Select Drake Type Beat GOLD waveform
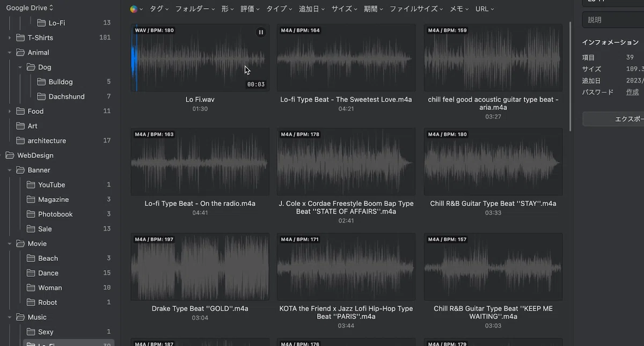 (200, 267)
